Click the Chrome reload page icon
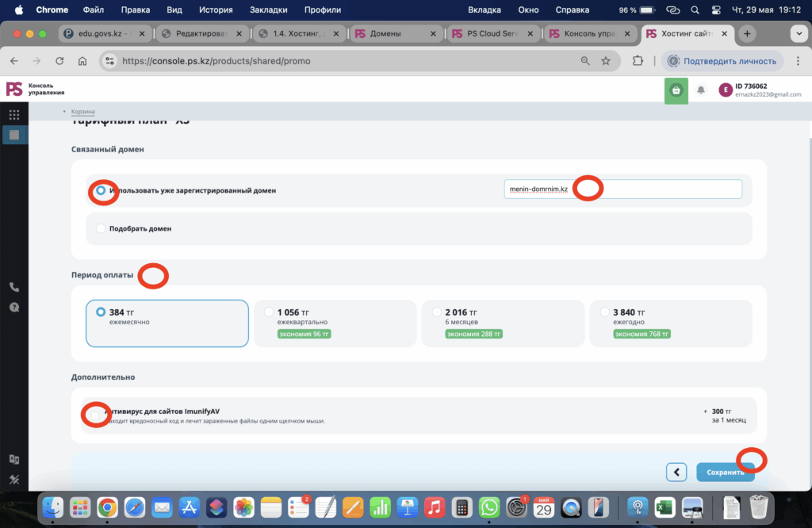812x528 pixels. tap(59, 61)
